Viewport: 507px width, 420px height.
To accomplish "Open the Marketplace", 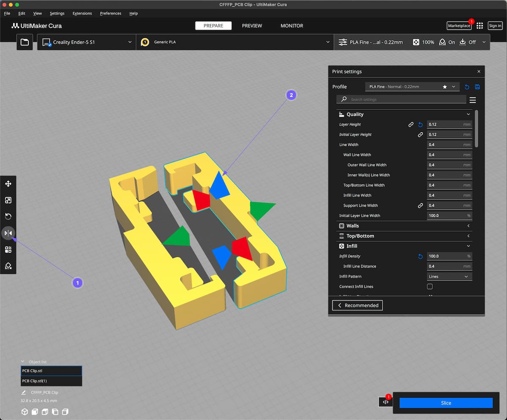I will 459,26.
